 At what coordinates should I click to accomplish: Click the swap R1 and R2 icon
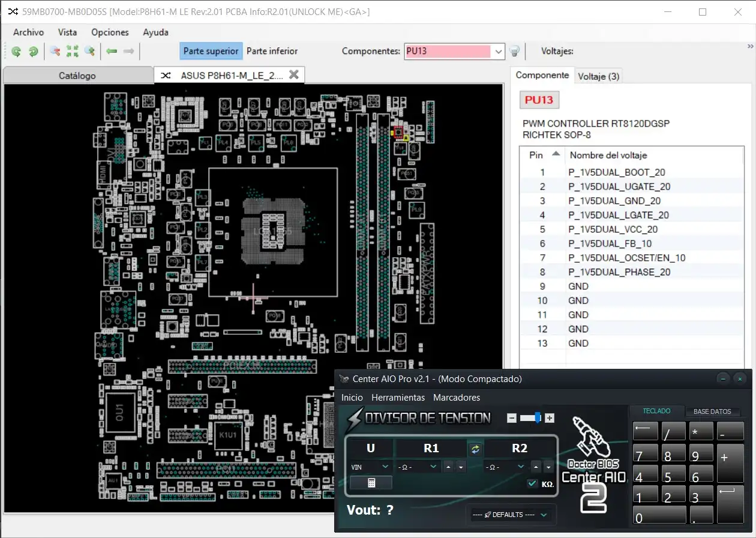coord(475,449)
